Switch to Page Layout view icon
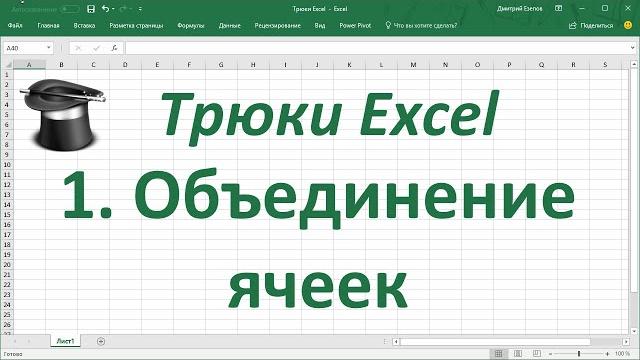 pyautogui.click(x=518, y=354)
